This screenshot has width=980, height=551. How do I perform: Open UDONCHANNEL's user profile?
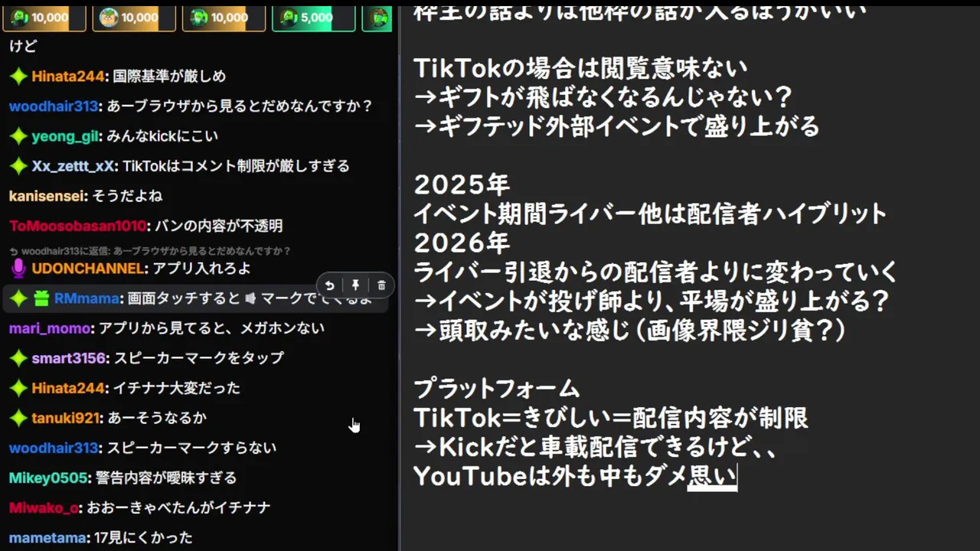point(88,269)
